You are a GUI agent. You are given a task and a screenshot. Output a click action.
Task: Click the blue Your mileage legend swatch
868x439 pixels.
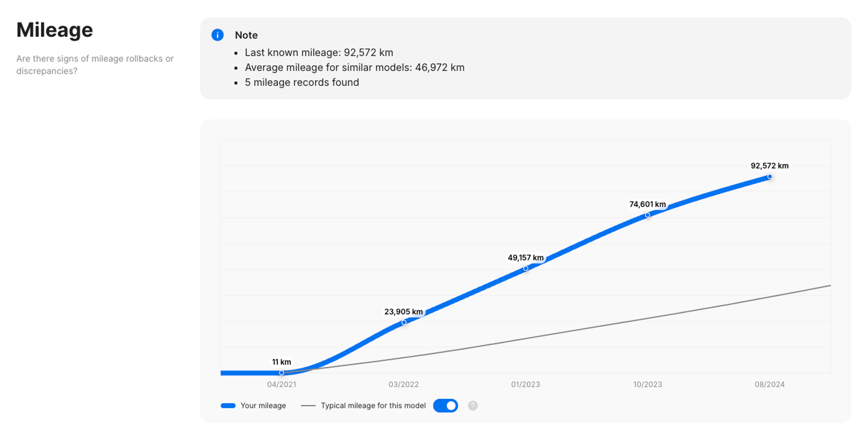(x=228, y=405)
